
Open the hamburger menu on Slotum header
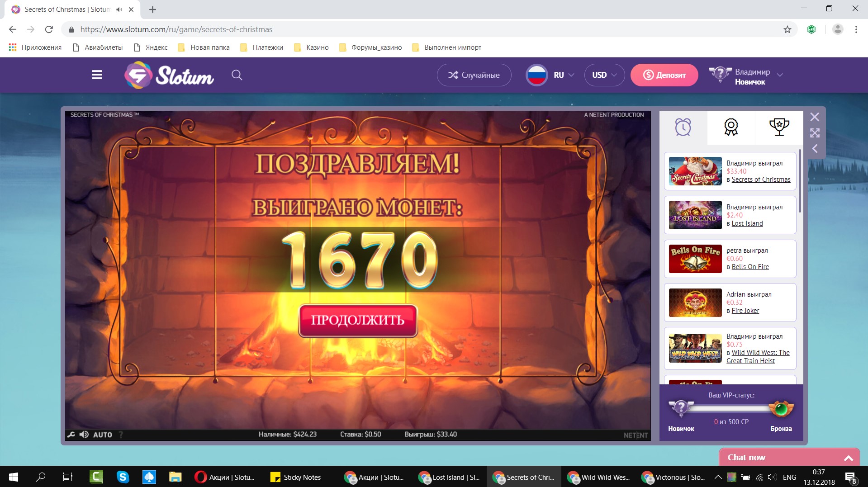[x=97, y=75]
